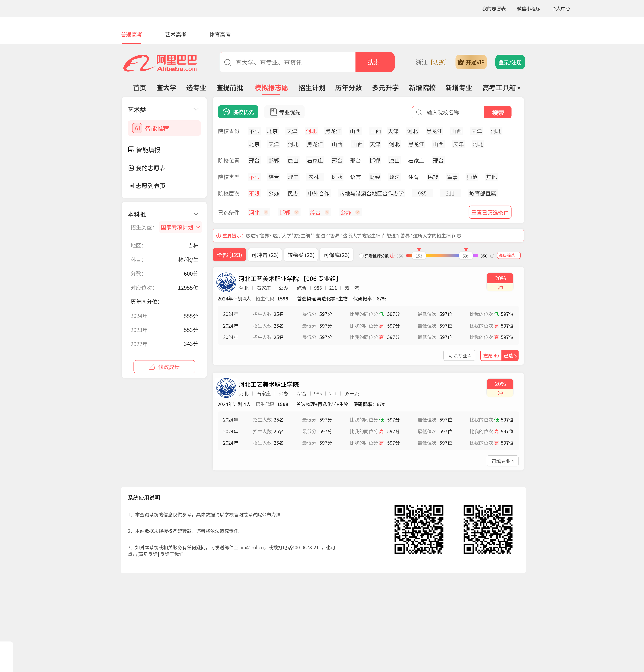Click the Alibaba logo

[x=160, y=63]
